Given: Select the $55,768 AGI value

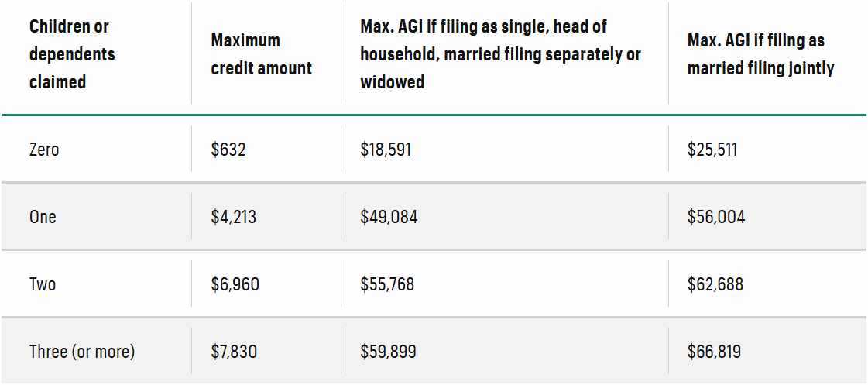Looking at the screenshot, I should (387, 284).
